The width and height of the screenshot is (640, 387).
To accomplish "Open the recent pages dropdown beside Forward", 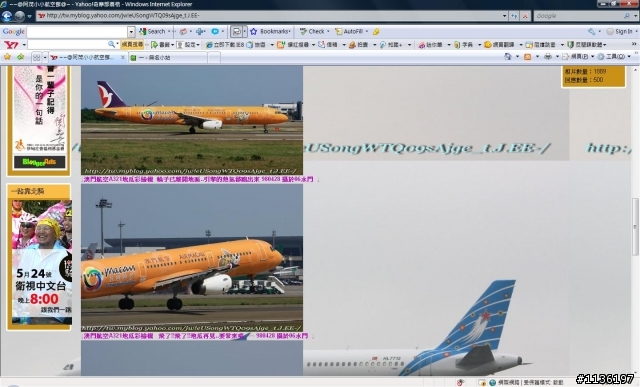I will [x=29, y=16].
